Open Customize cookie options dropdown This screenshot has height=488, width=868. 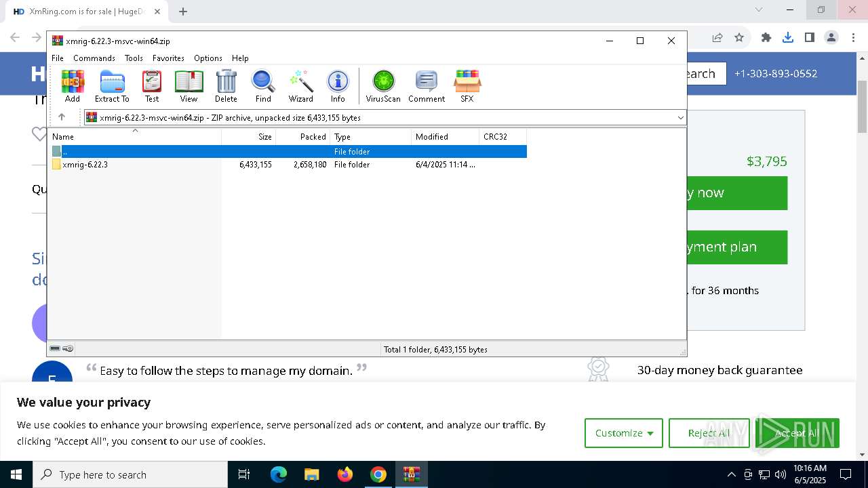[x=624, y=433]
